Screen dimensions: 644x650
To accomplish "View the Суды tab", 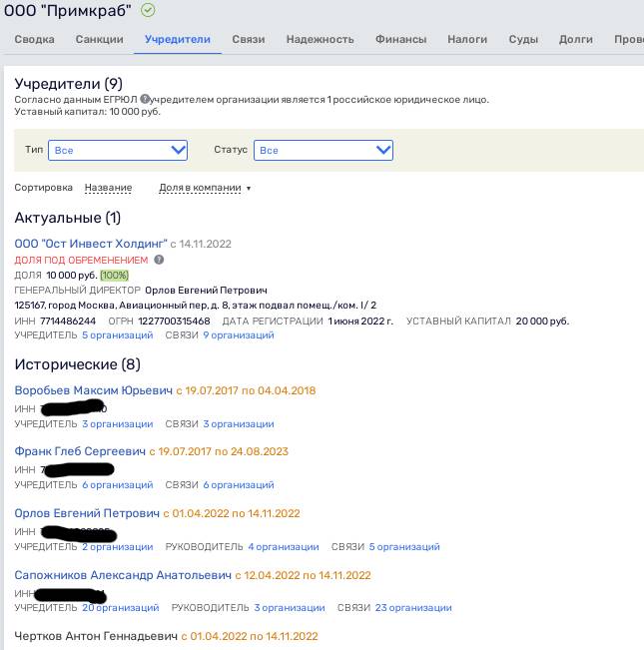I will (x=523, y=39).
